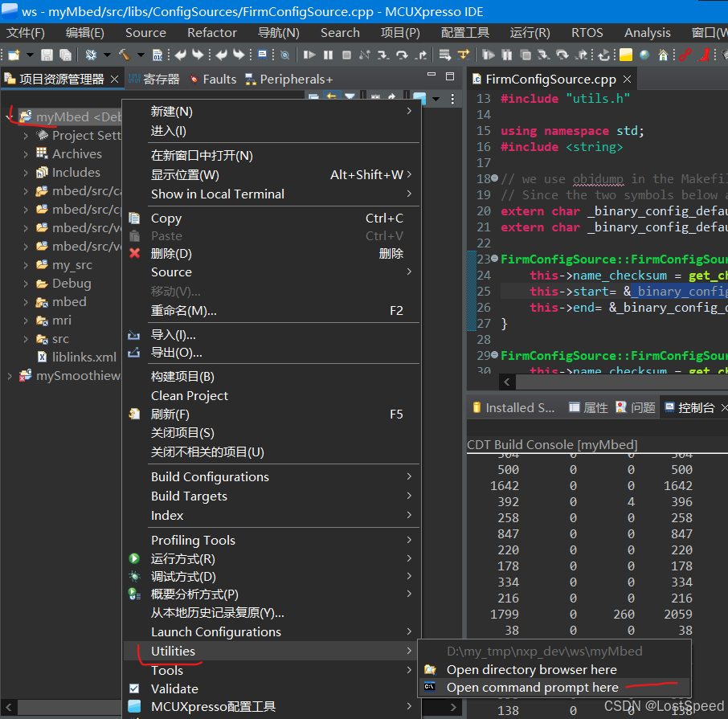Collapse code fold marker at line 18
The width and height of the screenshot is (728, 719).
click(494, 178)
